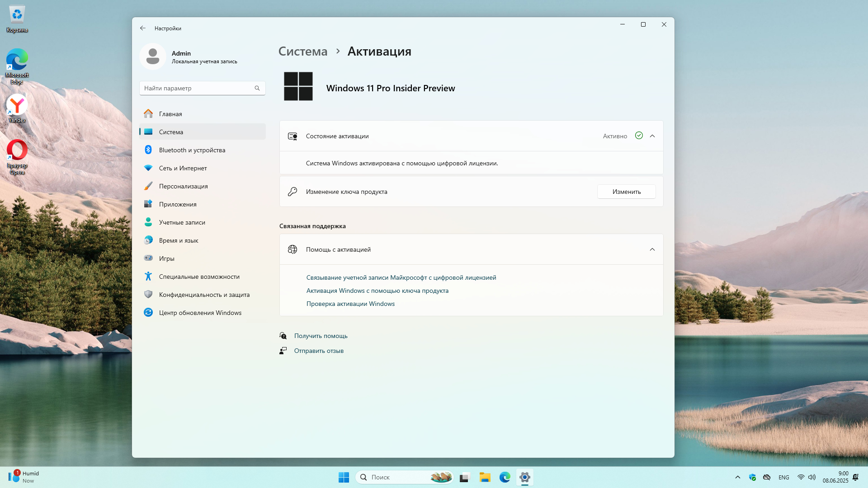
Task: Open Сеть и Интернет settings
Action: [183, 168]
